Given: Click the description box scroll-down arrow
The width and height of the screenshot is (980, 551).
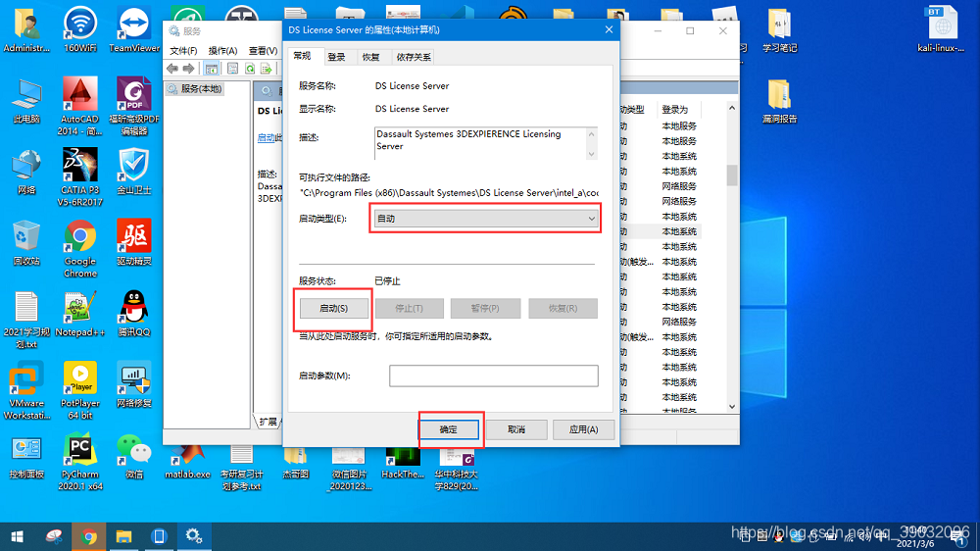Looking at the screenshot, I should pos(591,154).
